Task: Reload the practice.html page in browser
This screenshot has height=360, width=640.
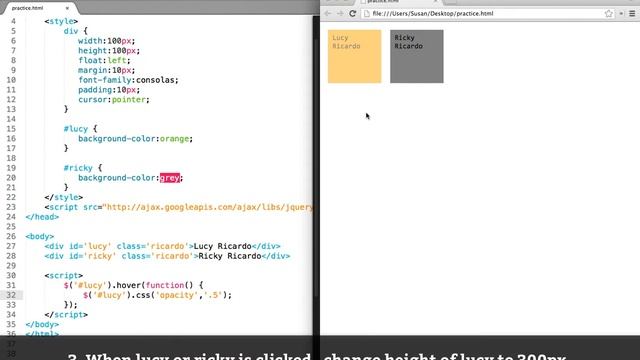Action: point(353,13)
